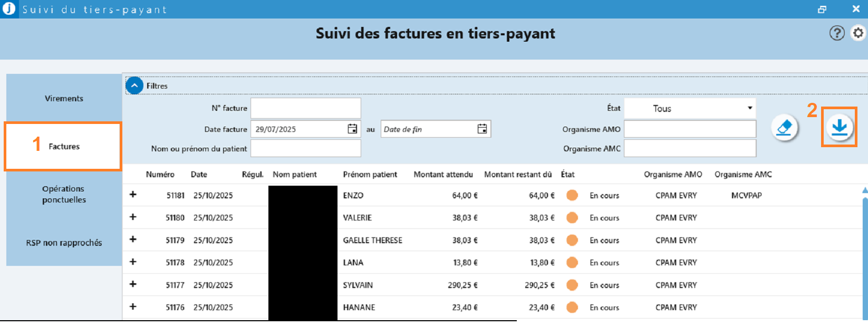
Task: Click the vertical scrollbar of invoice list
Action: point(864,253)
